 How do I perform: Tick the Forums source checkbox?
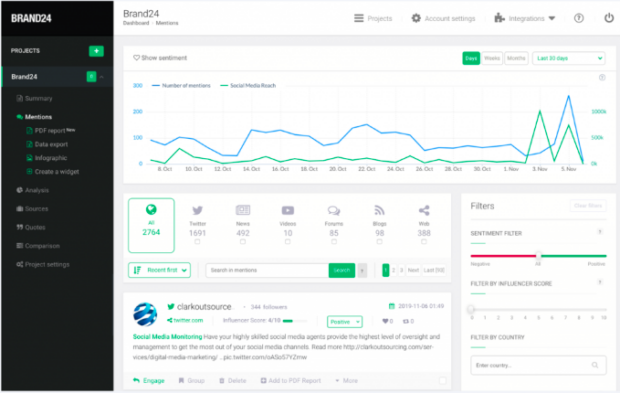click(334, 242)
